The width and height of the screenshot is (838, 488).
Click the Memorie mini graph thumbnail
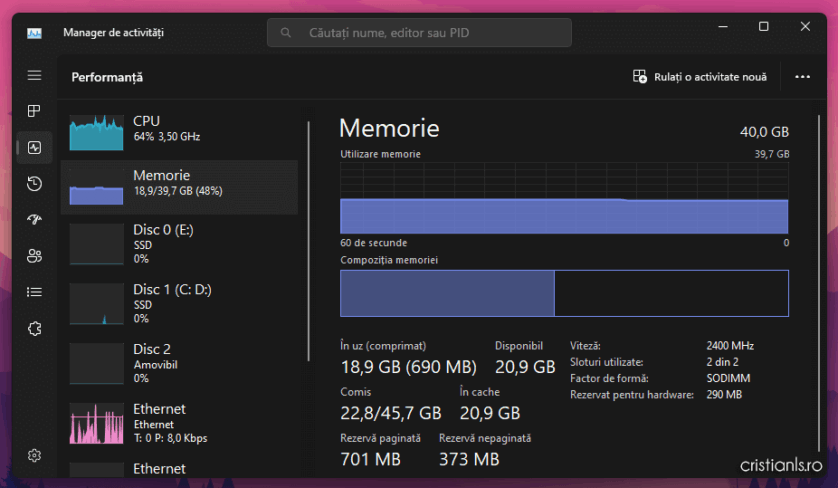(96, 187)
